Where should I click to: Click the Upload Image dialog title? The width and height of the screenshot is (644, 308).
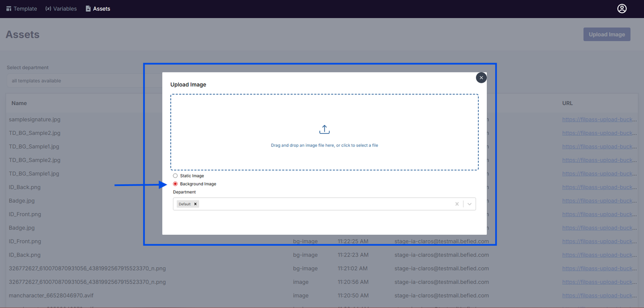(x=188, y=84)
